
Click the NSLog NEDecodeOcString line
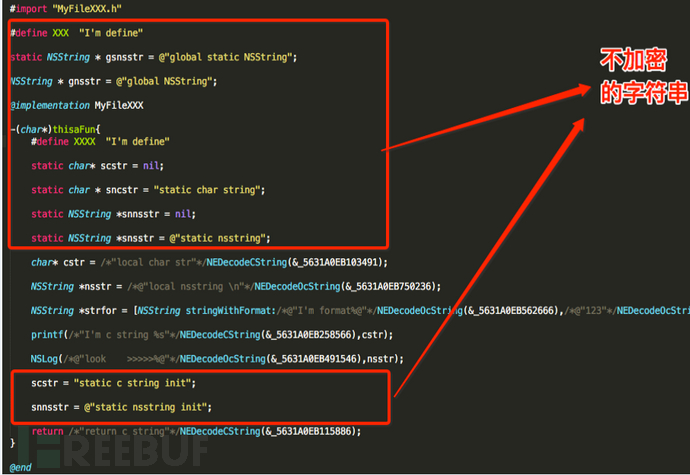[217, 359]
